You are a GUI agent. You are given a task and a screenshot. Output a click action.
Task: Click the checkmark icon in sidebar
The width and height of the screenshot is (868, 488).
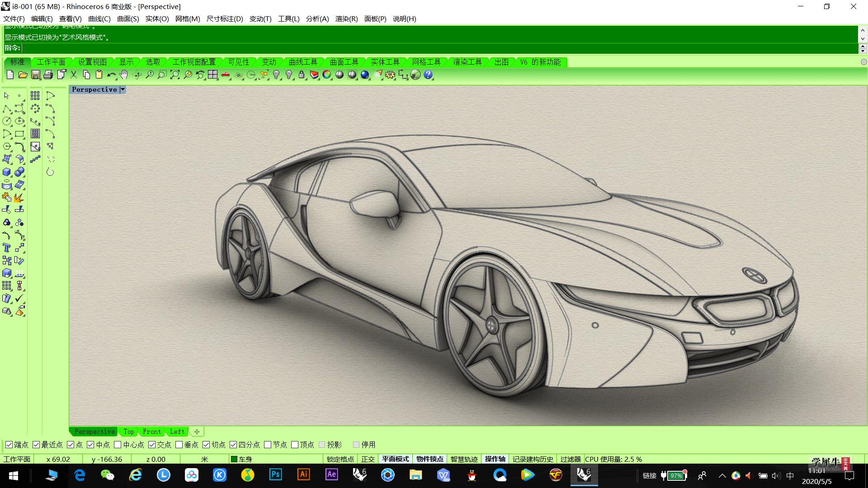(x=19, y=298)
